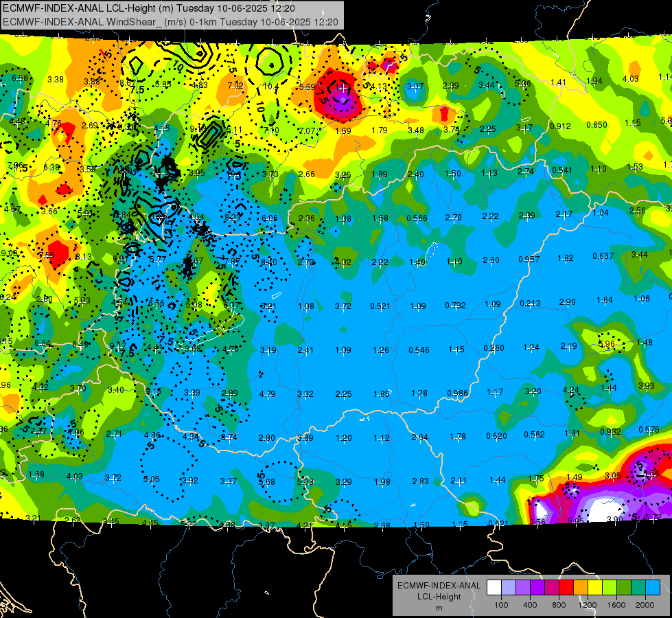Screen dimensions: 672x618
Task: Click the wind shear value 0.957
Action: (529, 260)
